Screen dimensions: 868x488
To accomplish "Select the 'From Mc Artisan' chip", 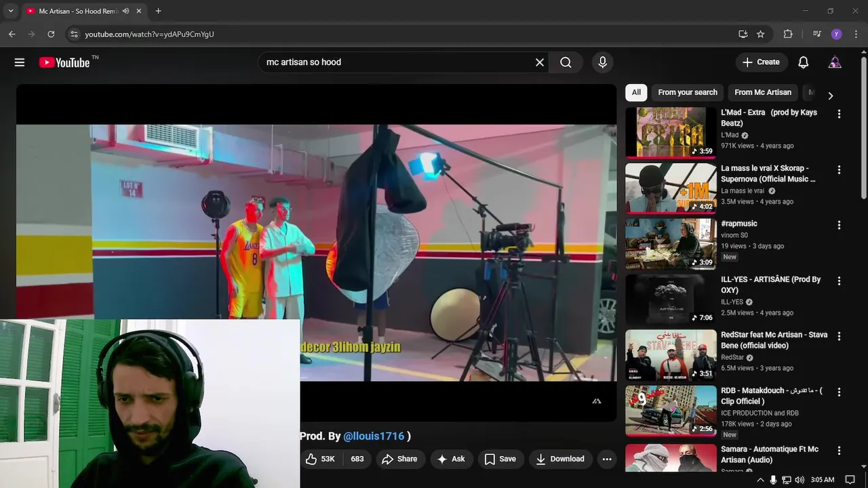I will click(x=763, y=92).
